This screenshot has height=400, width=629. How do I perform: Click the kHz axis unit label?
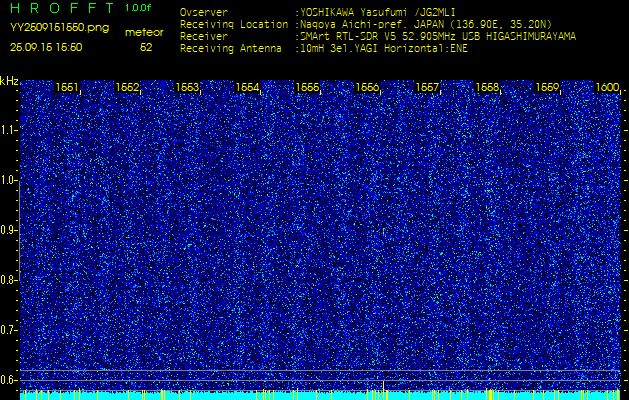[9, 81]
